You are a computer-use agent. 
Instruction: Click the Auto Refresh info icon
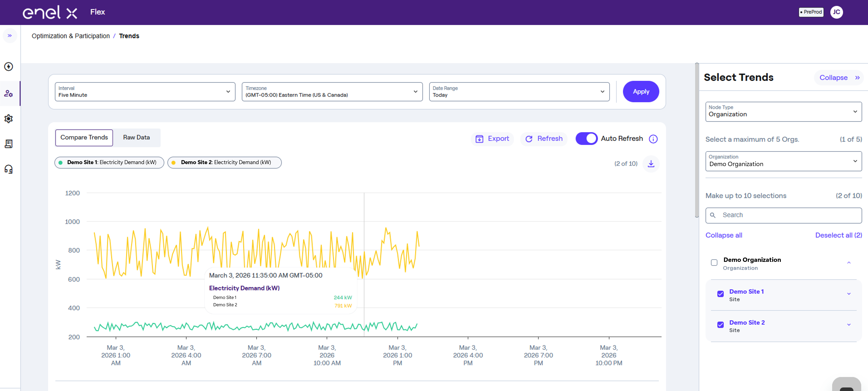click(x=653, y=139)
